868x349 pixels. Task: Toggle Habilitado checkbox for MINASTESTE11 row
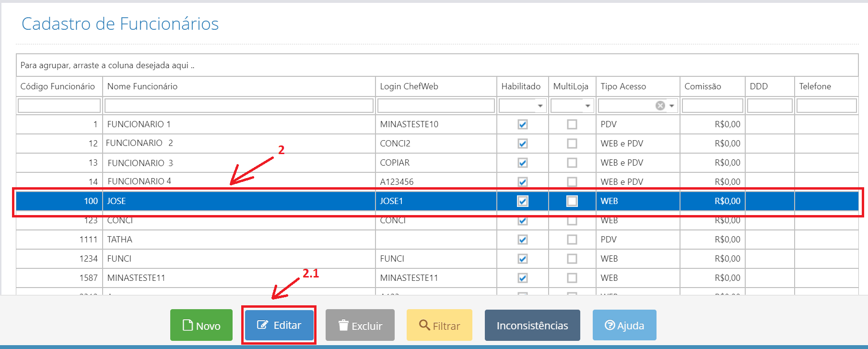[523, 278]
